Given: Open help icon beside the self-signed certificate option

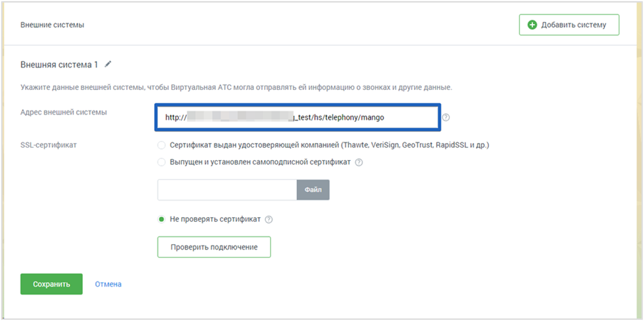Looking at the screenshot, I should [x=359, y=162].
